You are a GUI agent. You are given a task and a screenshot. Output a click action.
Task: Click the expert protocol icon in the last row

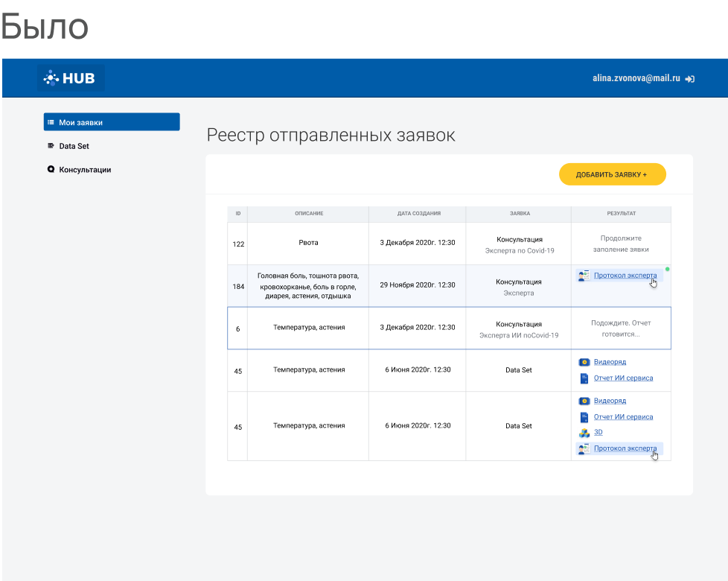pyautogui.click(x=584, y=448)
